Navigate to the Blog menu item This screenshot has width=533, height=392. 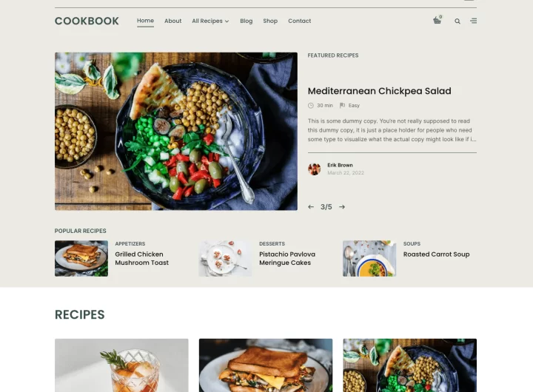246,21
